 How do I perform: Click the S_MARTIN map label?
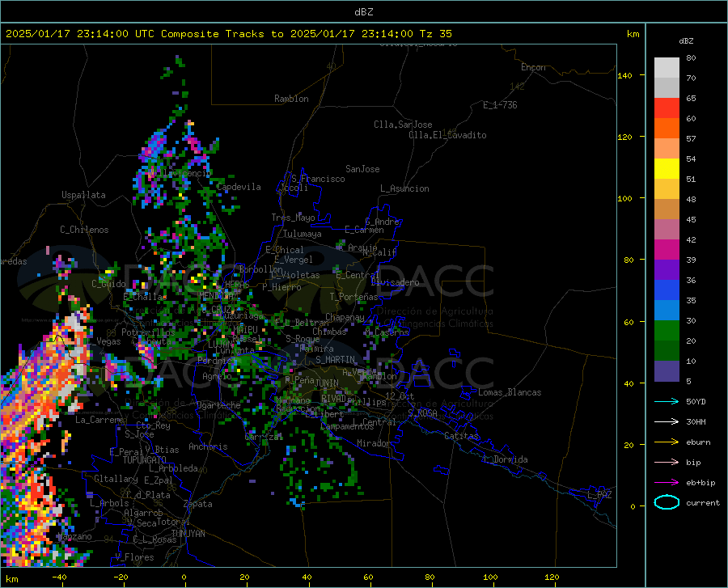tap(335, 360)
